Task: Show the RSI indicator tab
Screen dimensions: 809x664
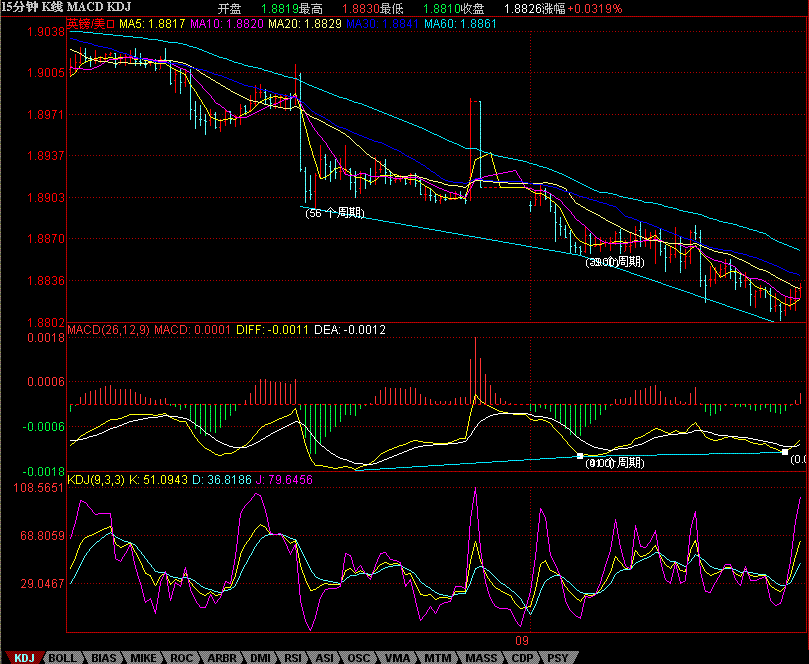Action: tap(294, 657)
